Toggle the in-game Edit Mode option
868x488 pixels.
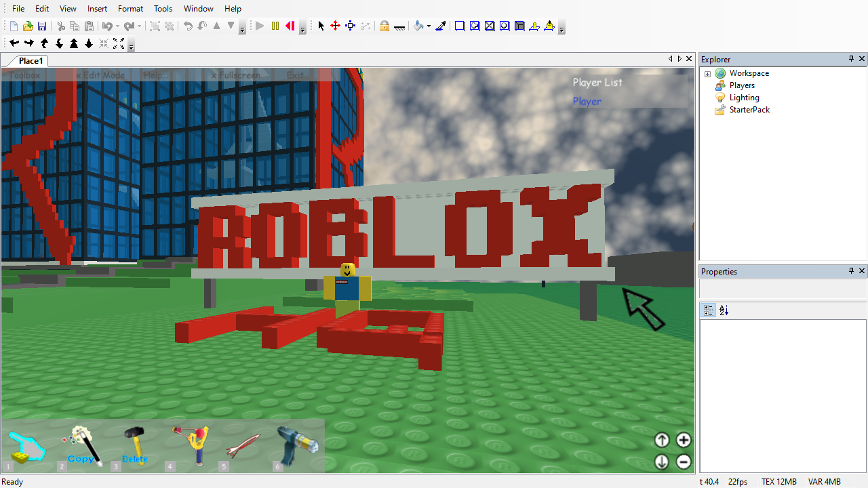point(100,75)
